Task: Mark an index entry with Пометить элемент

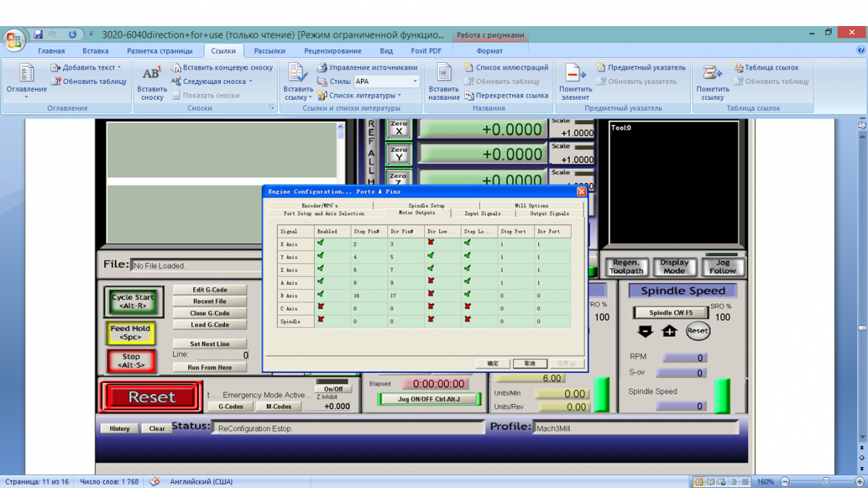Action: pos(575,82)
